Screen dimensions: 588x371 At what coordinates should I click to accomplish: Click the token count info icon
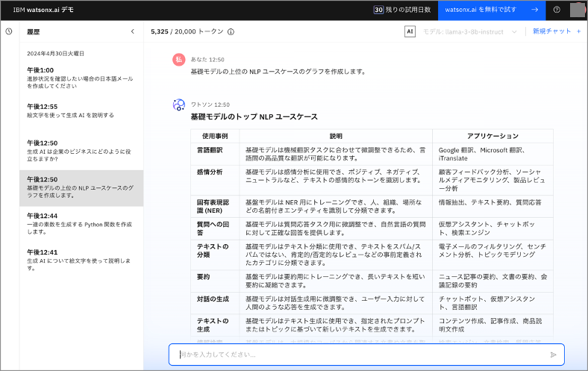[x=231, y=32]
